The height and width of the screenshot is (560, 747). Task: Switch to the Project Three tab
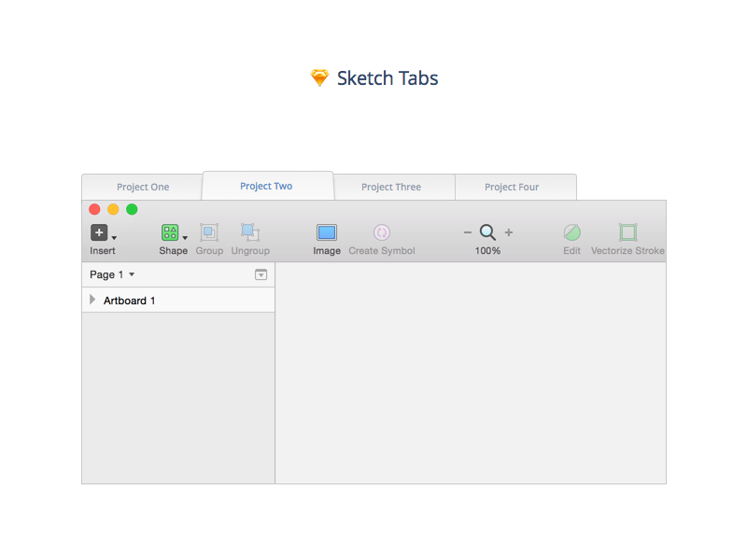393,186
